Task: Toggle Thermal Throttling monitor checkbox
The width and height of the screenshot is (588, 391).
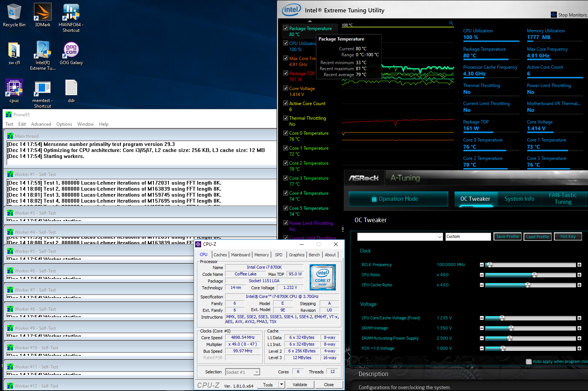Action: [286, 118]
